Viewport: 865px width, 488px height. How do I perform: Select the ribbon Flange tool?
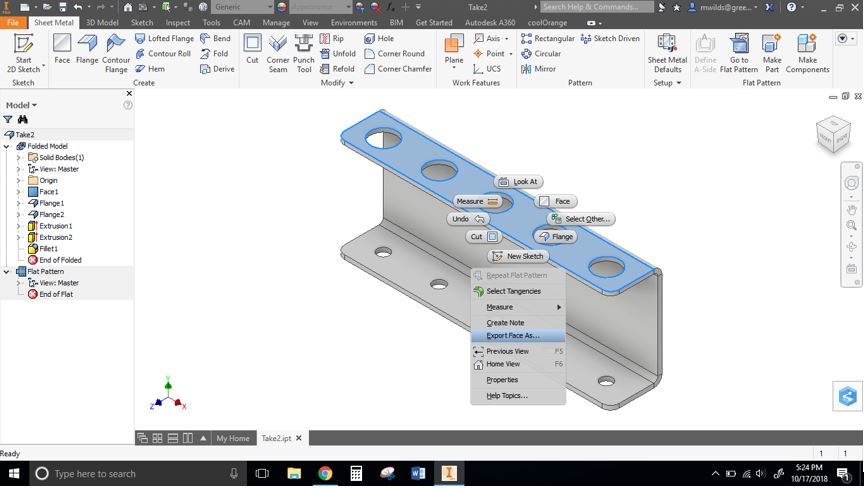[x=87, y=50]
